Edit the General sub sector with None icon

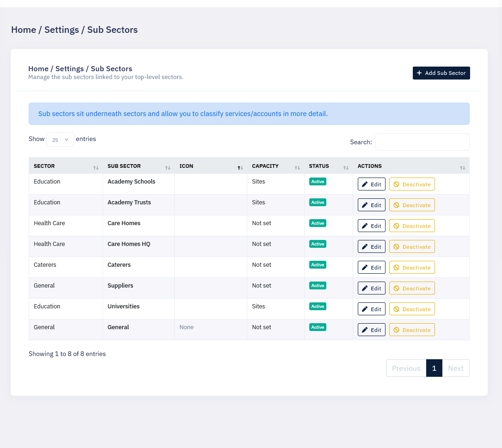pyautogui.click(x=371, y=330)
